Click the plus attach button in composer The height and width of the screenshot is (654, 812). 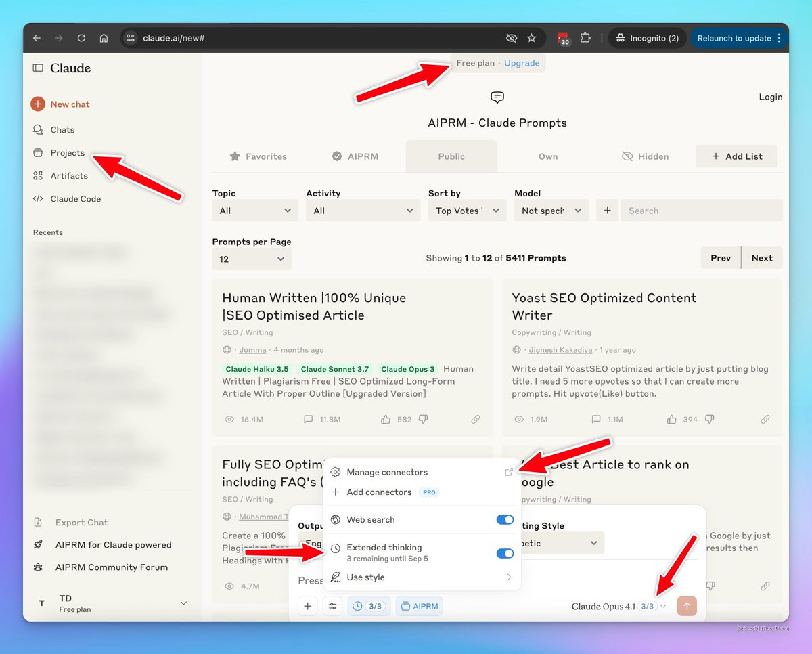click(x=307, y=606)
